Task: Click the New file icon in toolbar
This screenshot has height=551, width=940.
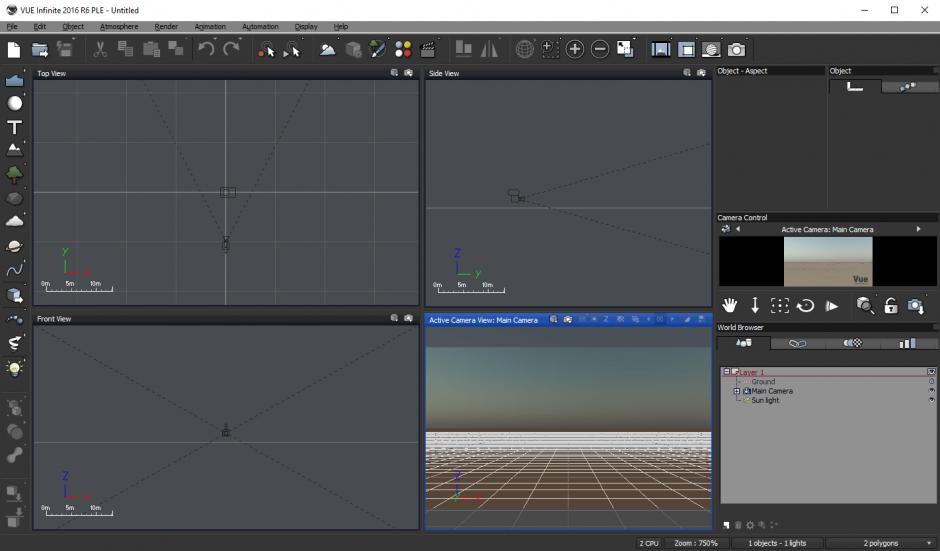Action: click(x=13, y=50)
